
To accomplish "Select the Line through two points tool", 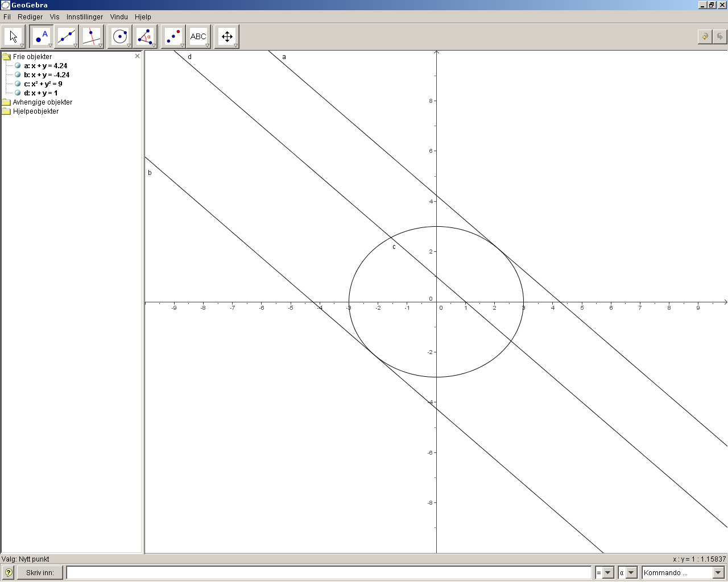I will point(67,37).
